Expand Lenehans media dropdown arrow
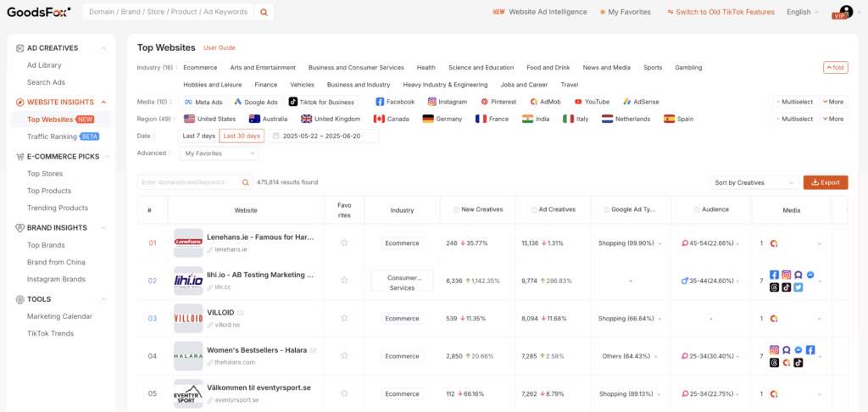Viewport: 868px width, 412px height. click(820, 243)
